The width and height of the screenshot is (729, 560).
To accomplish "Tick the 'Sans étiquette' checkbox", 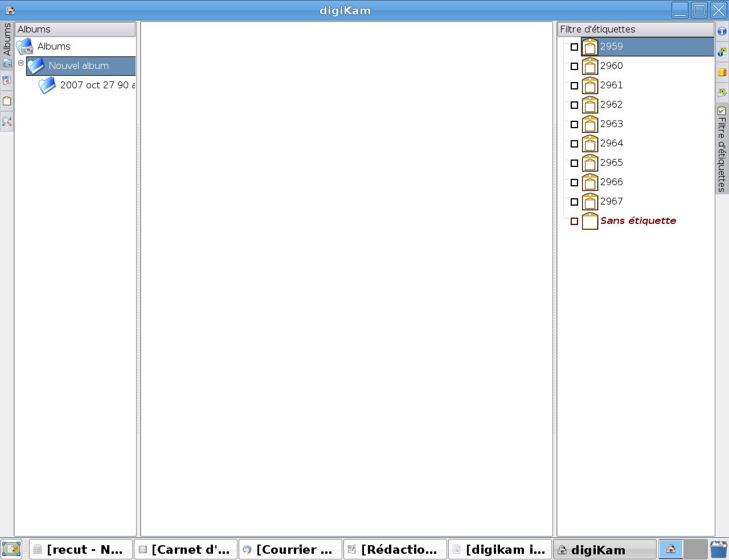I will (574, 222).
